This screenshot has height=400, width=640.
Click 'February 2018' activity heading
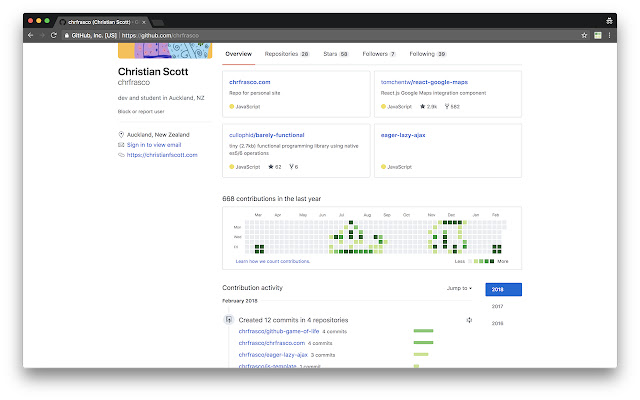point(240,301)
